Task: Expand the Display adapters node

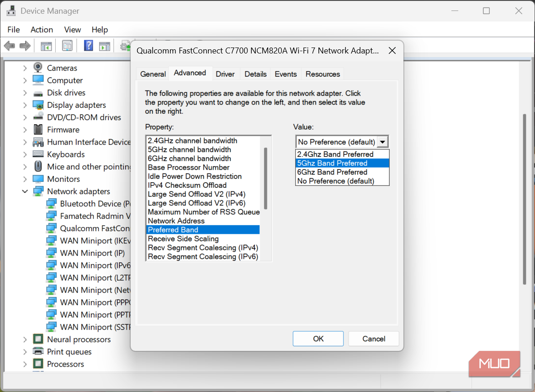Action: point(25,105)
